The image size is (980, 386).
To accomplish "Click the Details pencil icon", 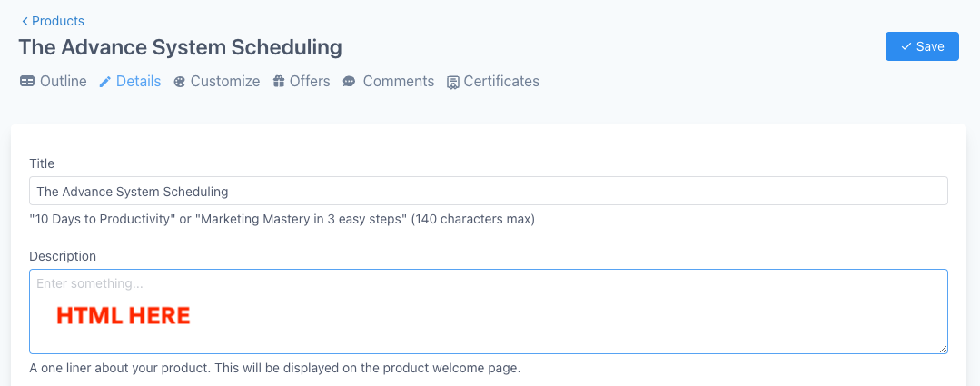I will click(105, 82).
